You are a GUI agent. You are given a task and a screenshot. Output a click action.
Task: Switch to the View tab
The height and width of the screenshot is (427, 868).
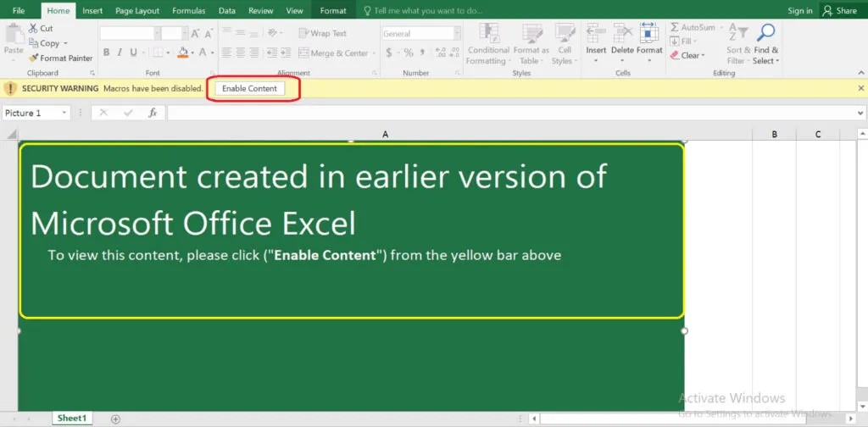tap(294, 10)
